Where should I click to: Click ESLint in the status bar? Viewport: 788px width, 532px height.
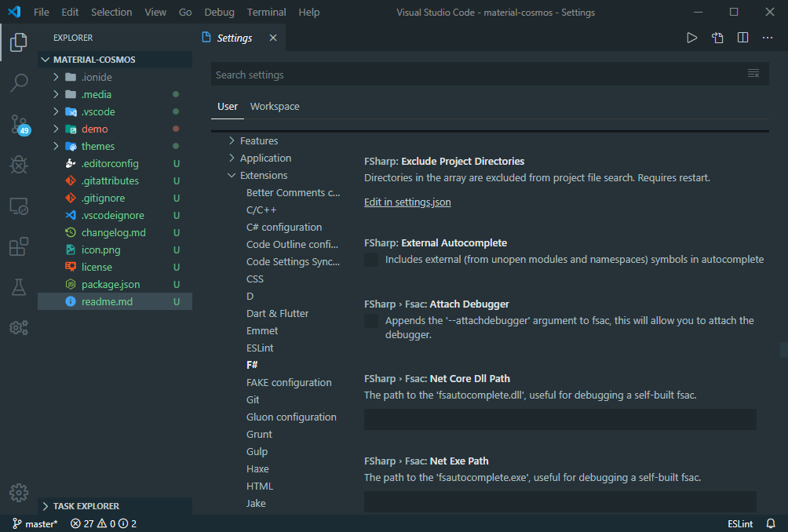(740, 523)
